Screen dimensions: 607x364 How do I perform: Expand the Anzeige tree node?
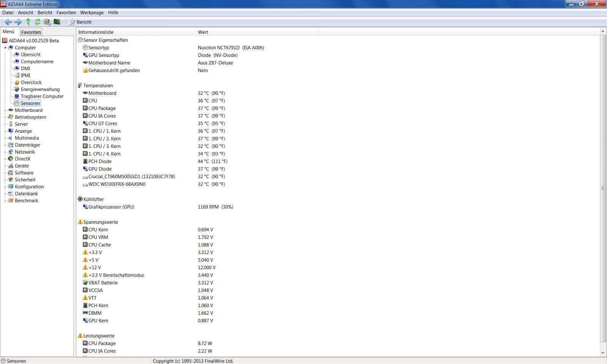click(x=5, y=131)
